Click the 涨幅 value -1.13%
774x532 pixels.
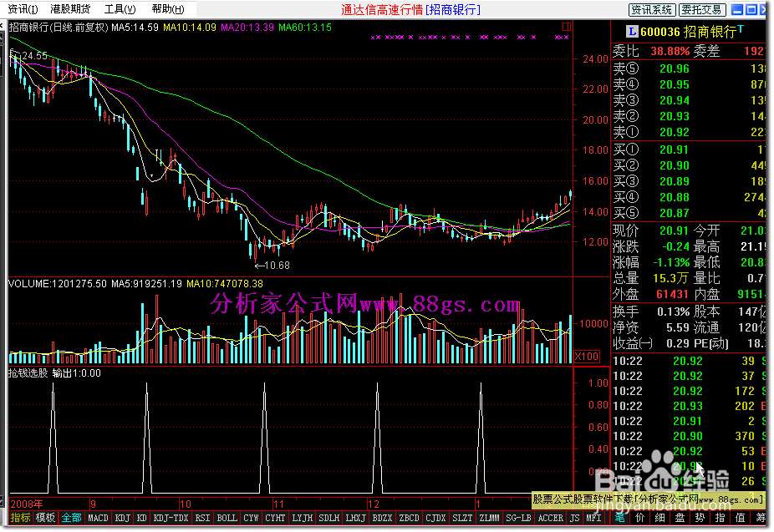click(671, 262)
